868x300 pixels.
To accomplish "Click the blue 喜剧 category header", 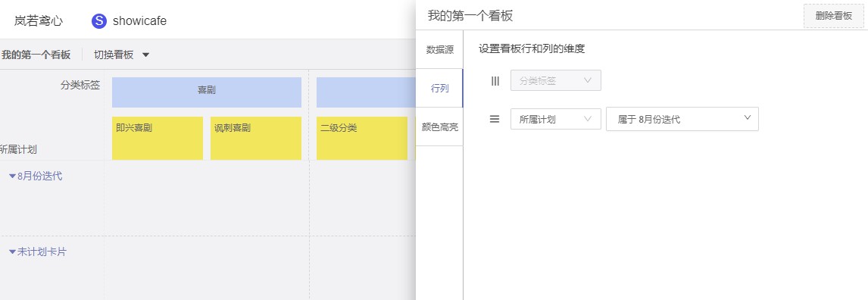I will 207,92.
